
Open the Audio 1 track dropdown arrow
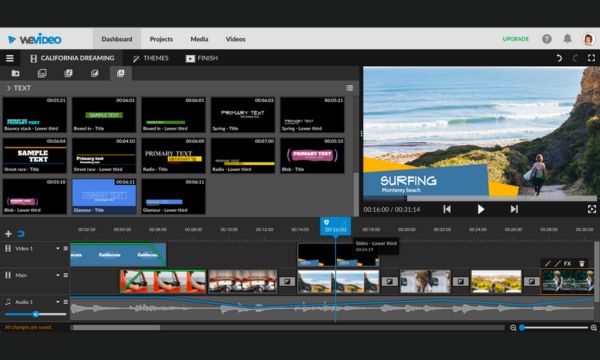coord(58,302)
